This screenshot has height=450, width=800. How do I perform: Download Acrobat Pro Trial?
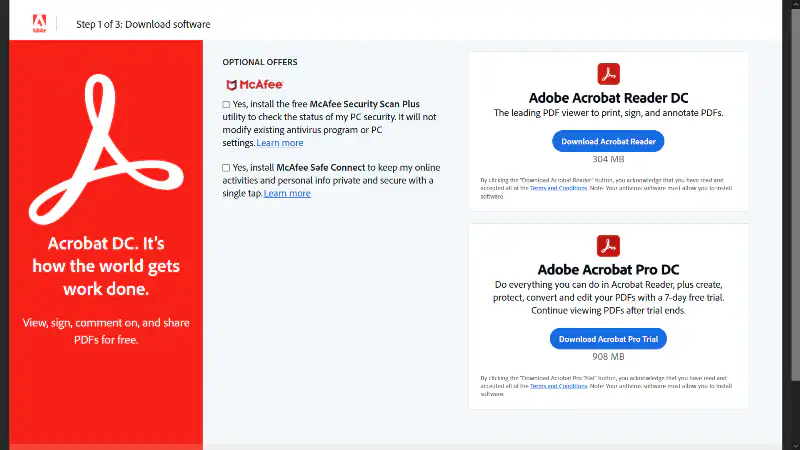coord(608,339)
